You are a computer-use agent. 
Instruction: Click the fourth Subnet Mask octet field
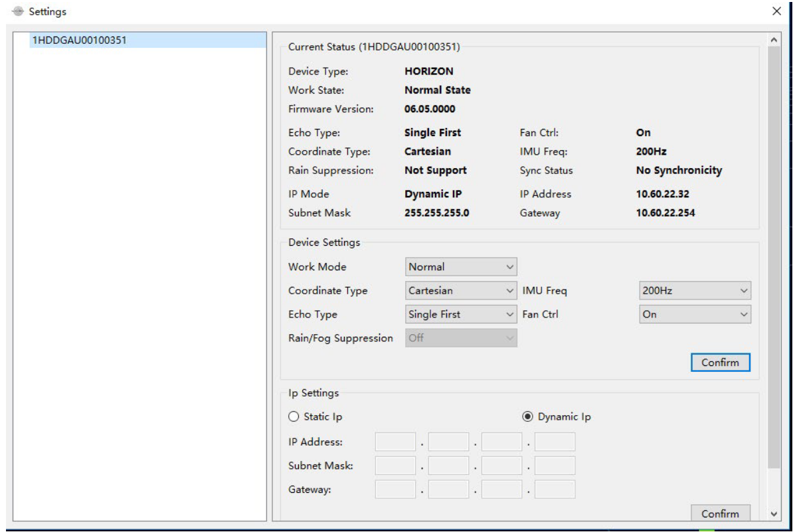point(555,466)
